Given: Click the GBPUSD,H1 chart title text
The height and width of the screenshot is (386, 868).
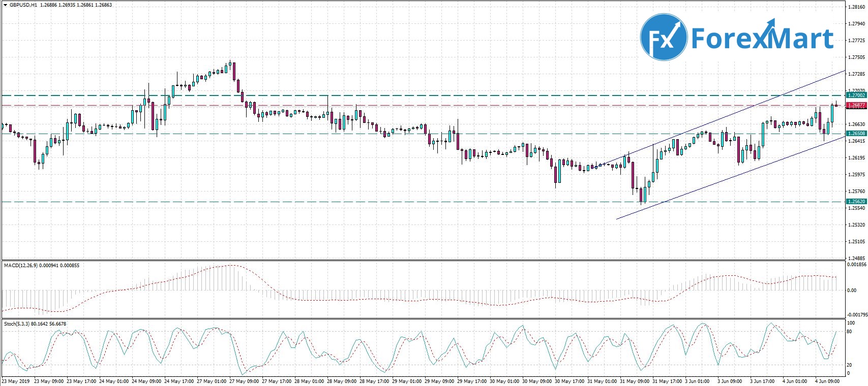Looking at the screenshot, I should tap(23, 5).
